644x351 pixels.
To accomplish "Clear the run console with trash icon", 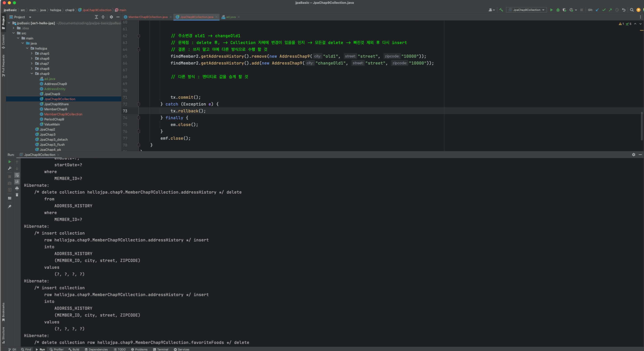I will [x=17, y=195].
